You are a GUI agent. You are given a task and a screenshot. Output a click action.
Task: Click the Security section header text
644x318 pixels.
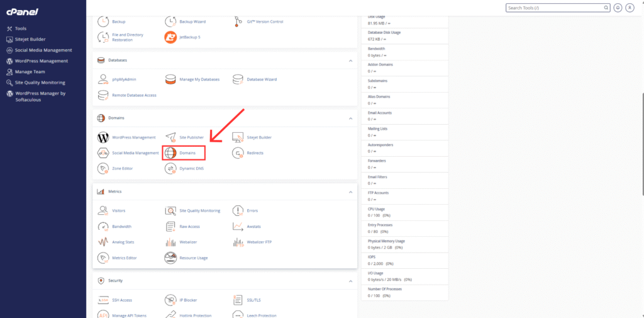[116, 281]
